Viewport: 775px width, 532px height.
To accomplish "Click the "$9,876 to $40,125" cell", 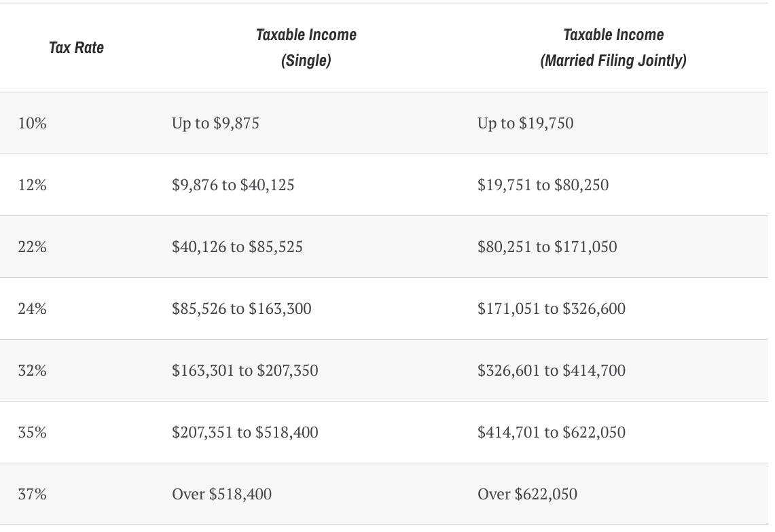I will pos(233,185).
